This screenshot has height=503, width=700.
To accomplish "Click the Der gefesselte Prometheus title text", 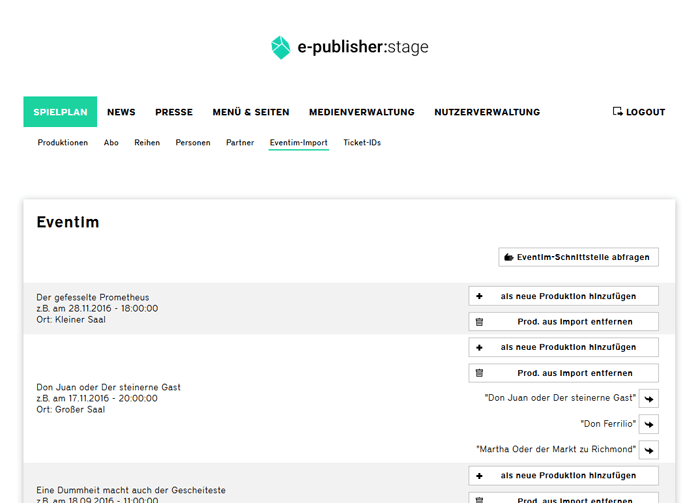I will pyautogui.click(x=93, y=297).
